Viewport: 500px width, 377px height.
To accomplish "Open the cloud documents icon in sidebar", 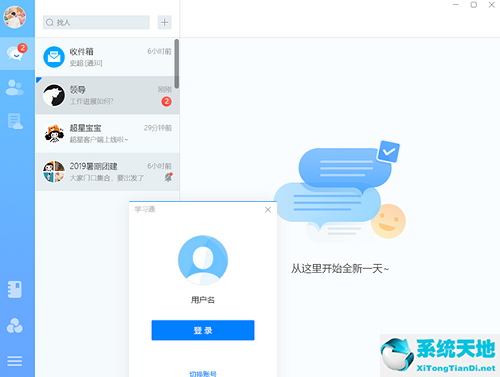I will click(15, 121).
